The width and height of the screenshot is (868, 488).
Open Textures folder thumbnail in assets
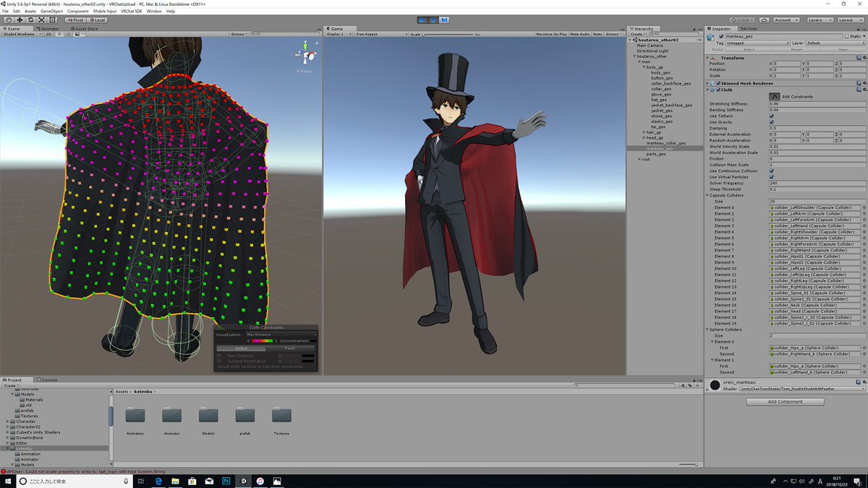pos(282,415)
